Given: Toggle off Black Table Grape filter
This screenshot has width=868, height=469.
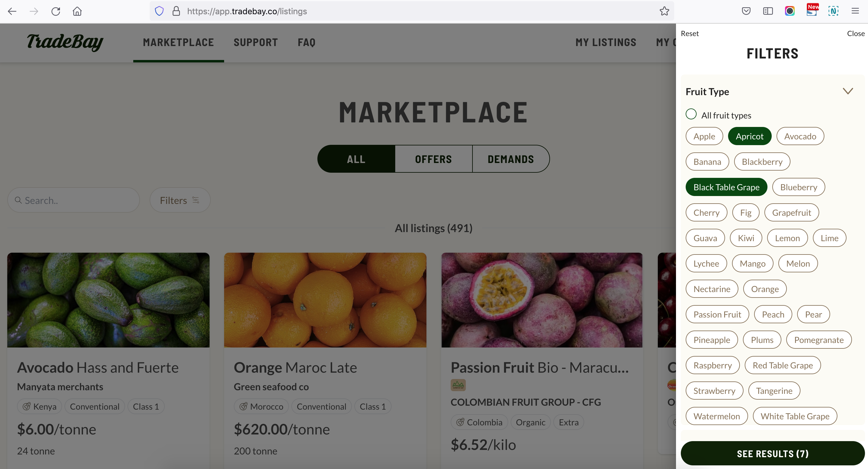Looking at the screenshot, I should pyautogui.click(x=726, y=187).
